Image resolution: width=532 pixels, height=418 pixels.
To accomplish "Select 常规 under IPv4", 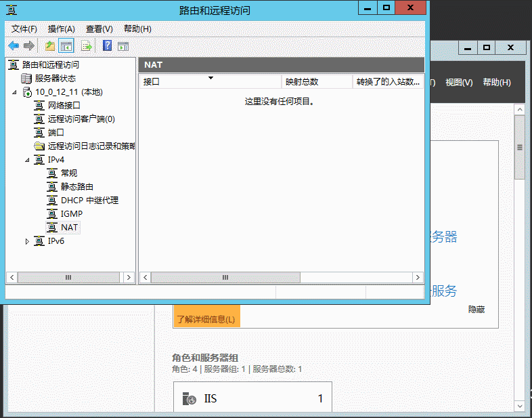I will [x=69, y=173].
